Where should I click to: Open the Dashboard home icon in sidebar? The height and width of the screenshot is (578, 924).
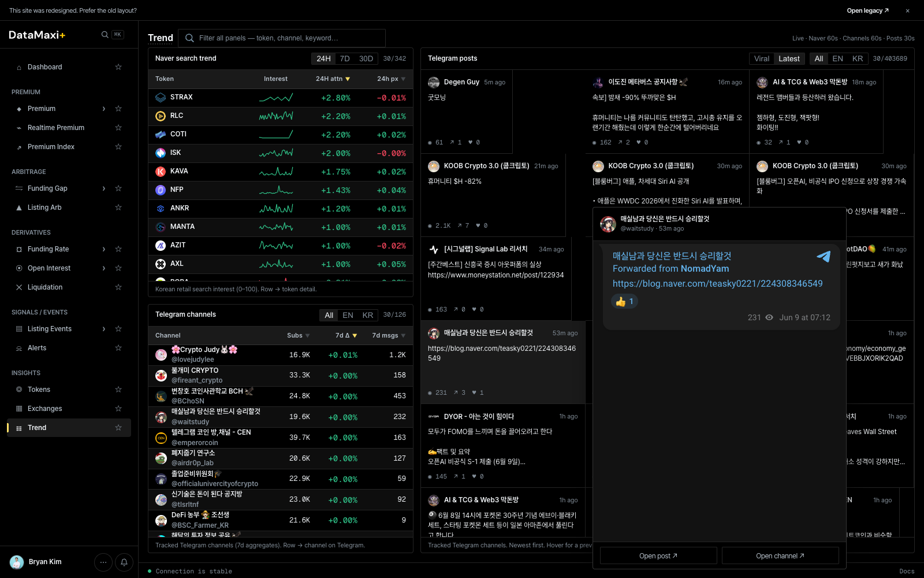click(19, 68)
